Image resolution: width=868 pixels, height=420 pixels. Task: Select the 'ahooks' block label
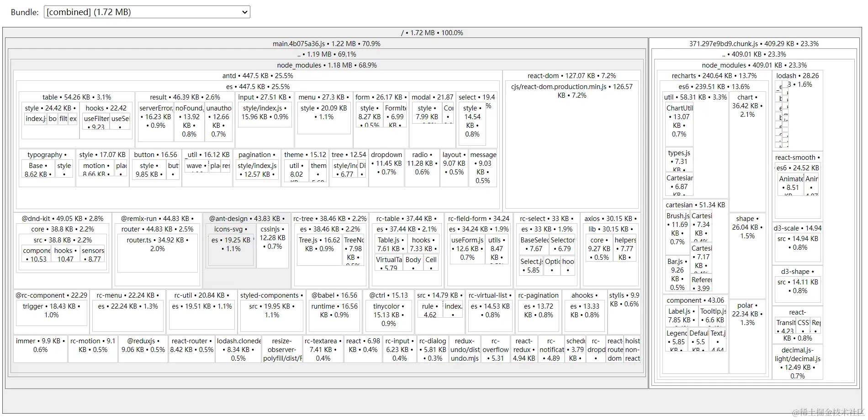point(584,295)
